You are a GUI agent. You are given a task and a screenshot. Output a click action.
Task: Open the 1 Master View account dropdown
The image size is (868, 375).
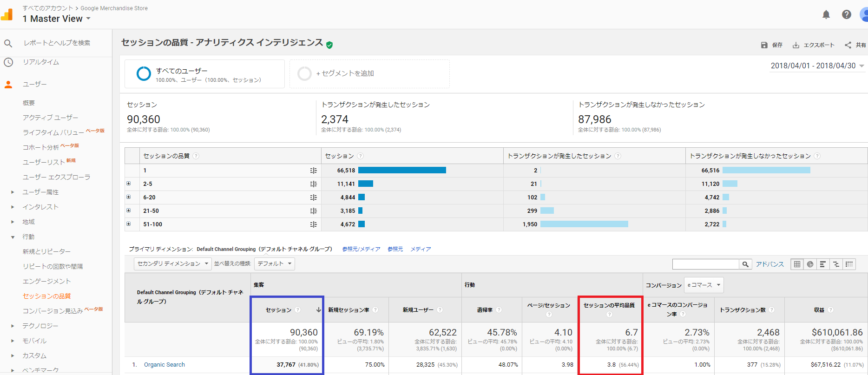[57, 19]
